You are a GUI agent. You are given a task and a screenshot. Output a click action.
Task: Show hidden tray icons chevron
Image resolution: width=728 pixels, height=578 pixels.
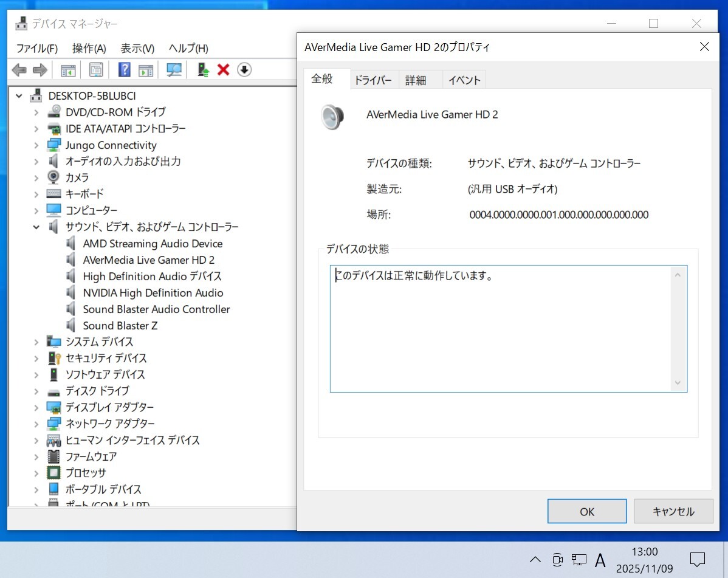[x=535, y=559]
